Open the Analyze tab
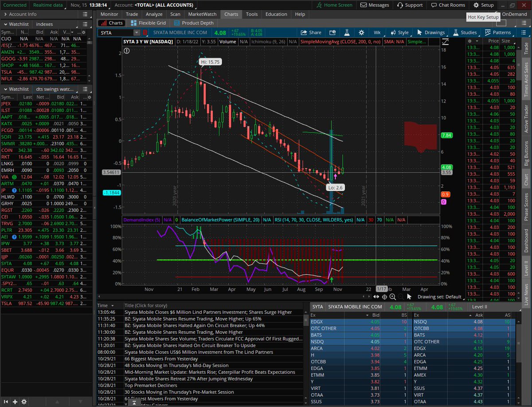This screenshot has height=407, width=532. [154, 14]
